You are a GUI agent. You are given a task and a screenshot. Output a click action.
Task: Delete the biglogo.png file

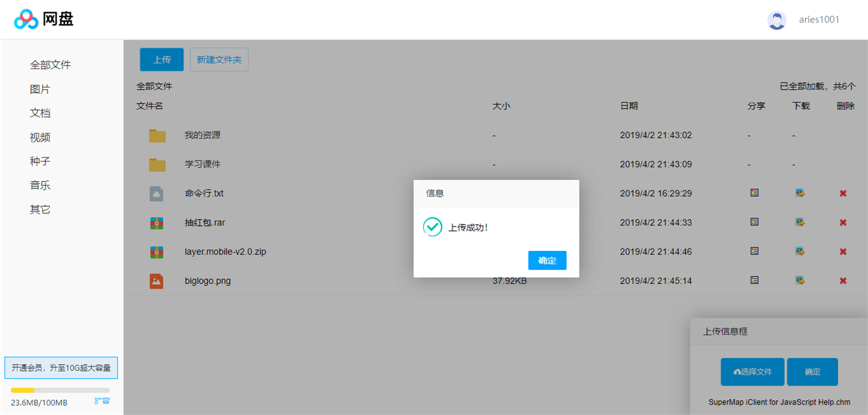[843, 281]
